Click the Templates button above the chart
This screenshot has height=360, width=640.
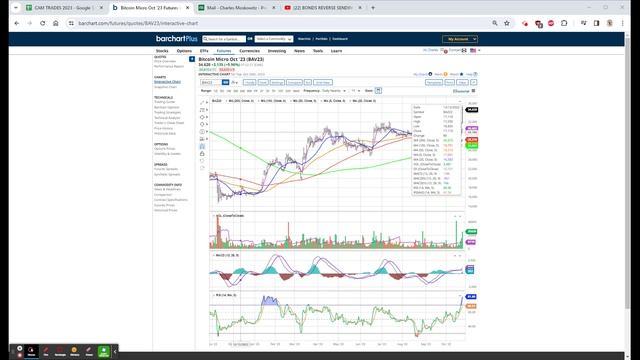[434, 82]
